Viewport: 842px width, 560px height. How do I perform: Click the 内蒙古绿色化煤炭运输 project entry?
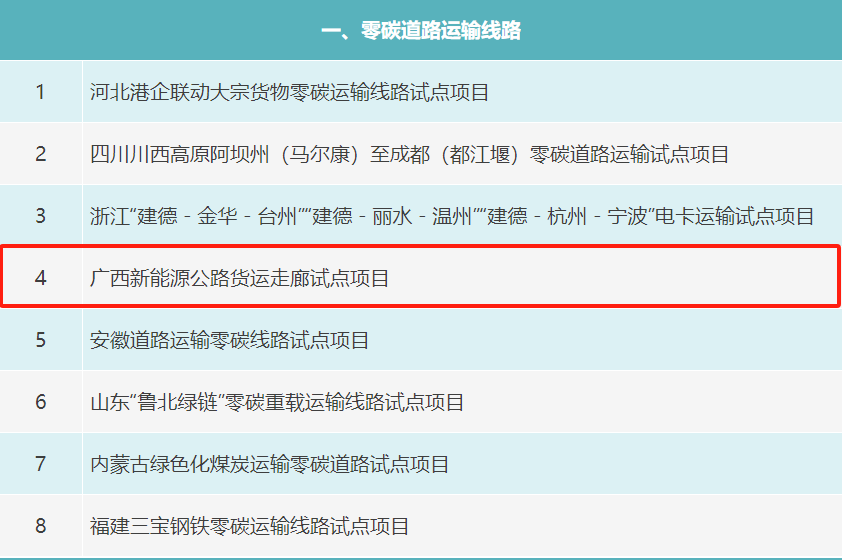point(269,464)
